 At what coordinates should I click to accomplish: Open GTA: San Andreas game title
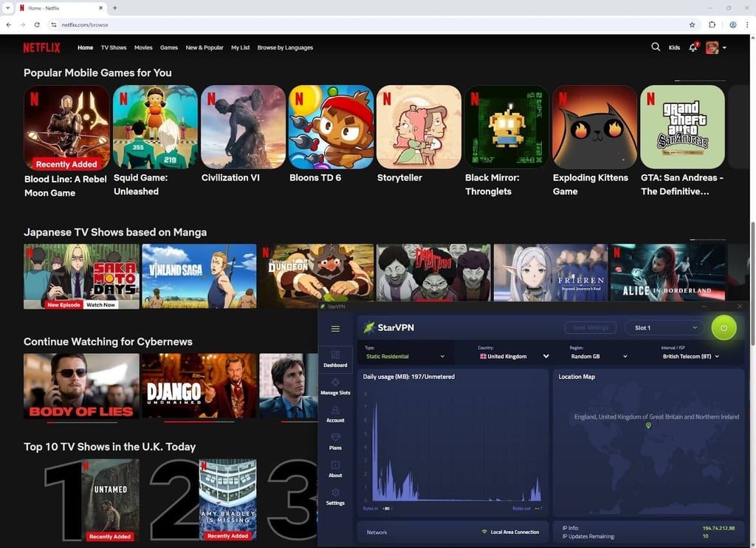click(x=682, y=185)
